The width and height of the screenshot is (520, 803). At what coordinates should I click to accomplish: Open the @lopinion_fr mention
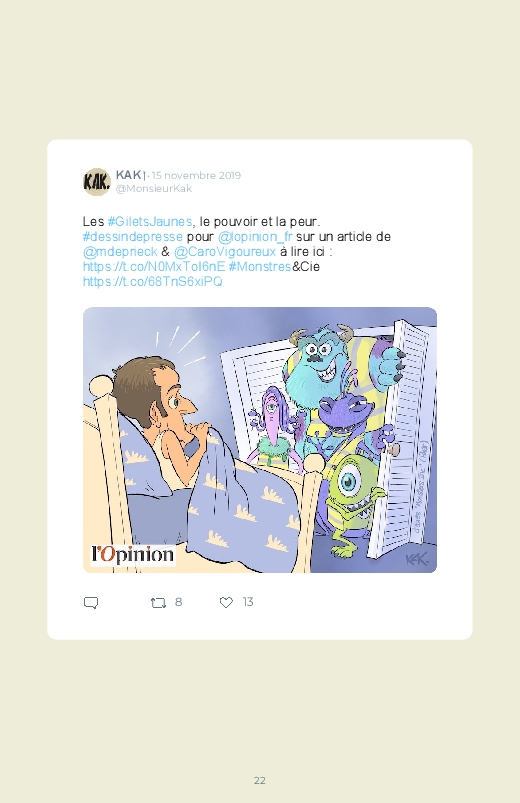[255, 237]
